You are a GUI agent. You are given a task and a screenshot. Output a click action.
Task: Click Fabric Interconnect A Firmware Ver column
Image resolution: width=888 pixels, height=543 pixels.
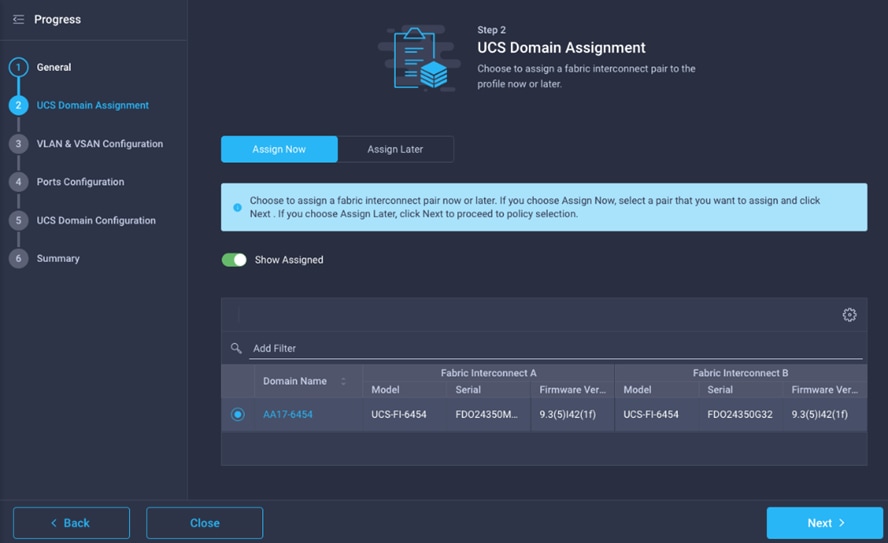573,390
